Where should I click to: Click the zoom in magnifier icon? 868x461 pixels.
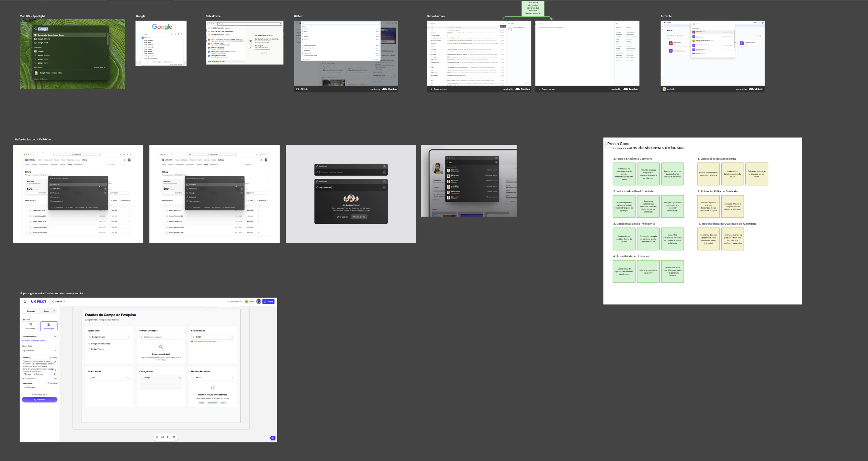[163, 437]
